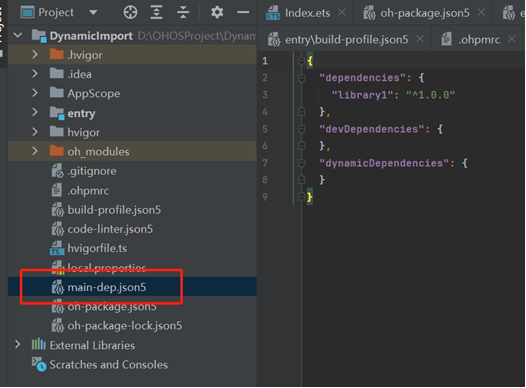
Task: Click the hvigorfile.ts TS file icon
Action: (x=57, y=248)
